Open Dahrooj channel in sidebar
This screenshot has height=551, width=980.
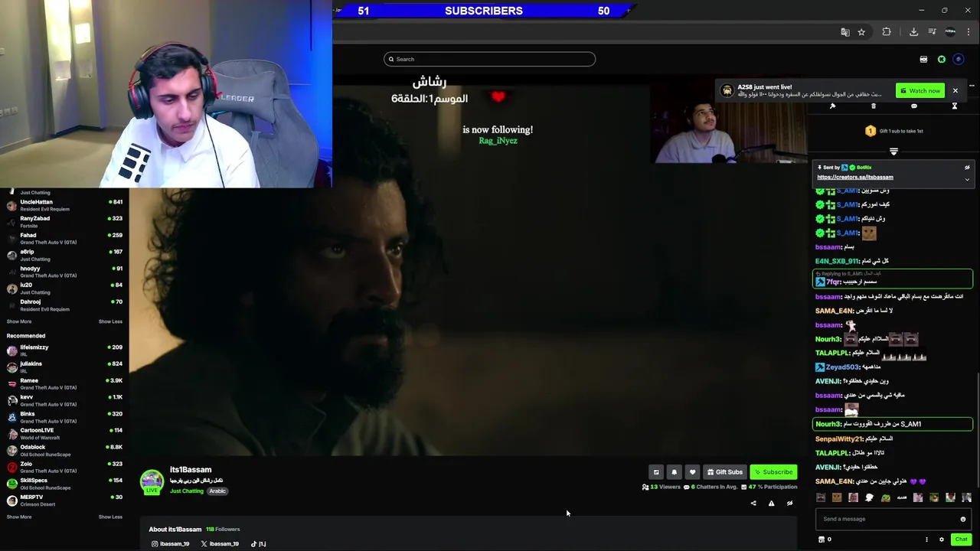(x=64, y=305)
